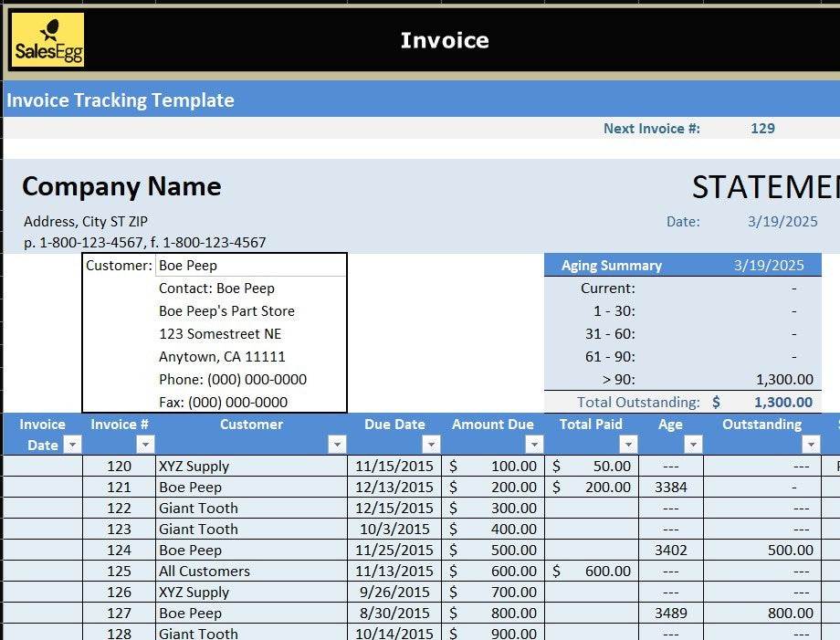Select the $600.00 Total Paid cell
The image size is (840, 640).
pos(591,572)
